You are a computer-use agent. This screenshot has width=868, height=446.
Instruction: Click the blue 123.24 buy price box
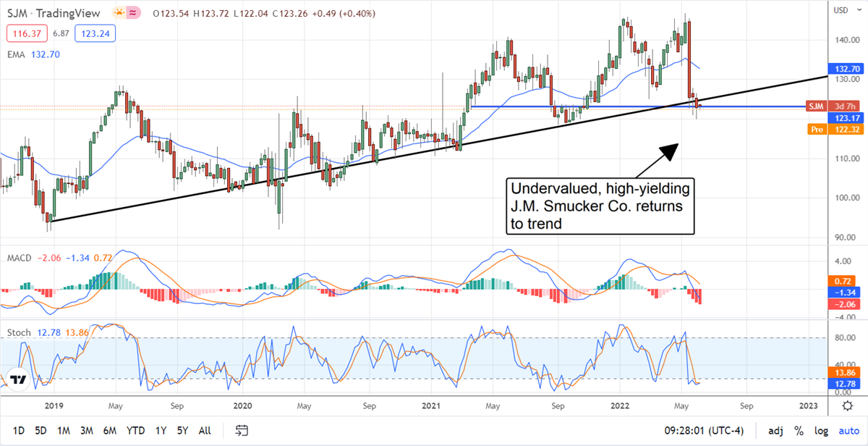[95, 33]
